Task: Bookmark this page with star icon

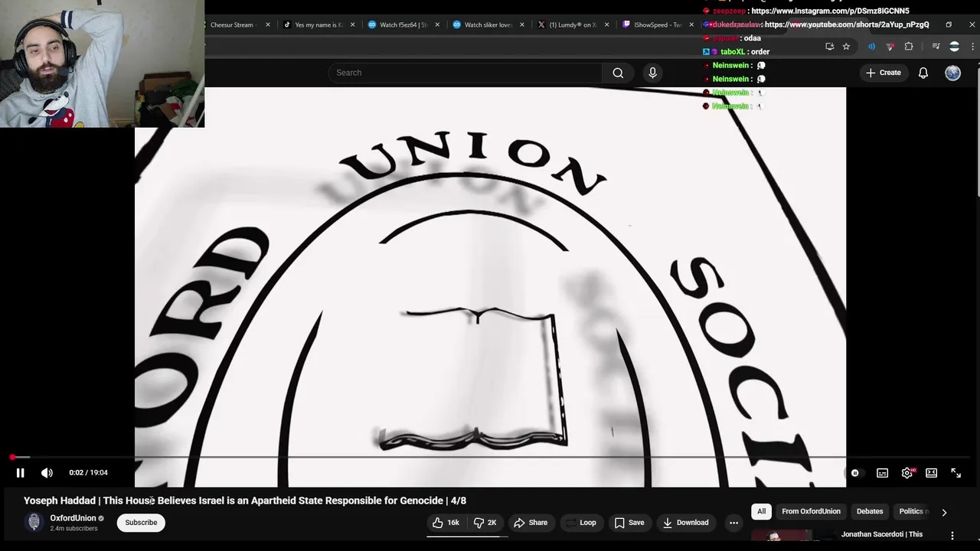Action: point(846,47)
